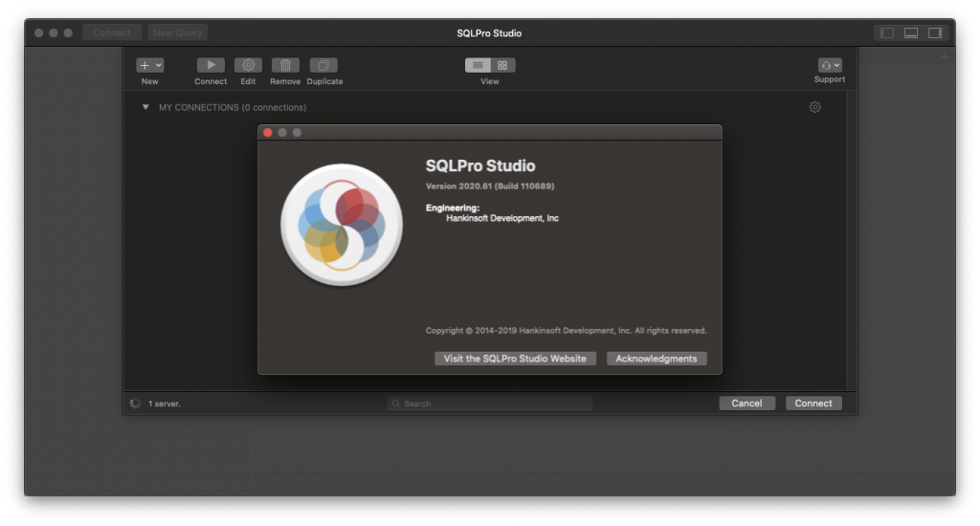The width and height of the screenshot is (980, 526).
Task: Click the Edit gear icon in toolbar
Action: point(248,65)
